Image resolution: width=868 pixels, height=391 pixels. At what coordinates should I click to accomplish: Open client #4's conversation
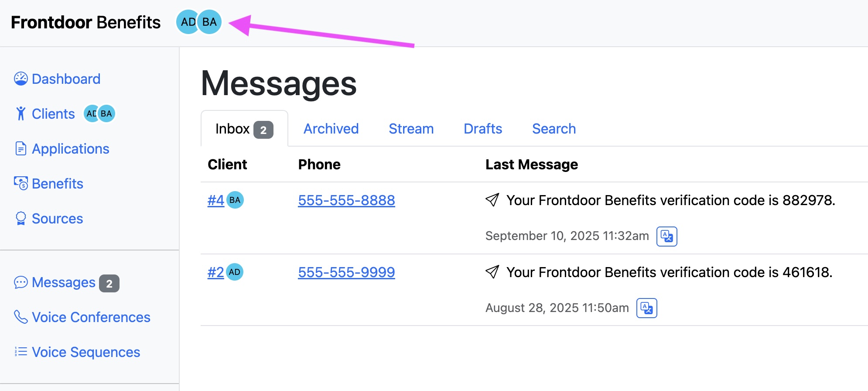point(215,200)
